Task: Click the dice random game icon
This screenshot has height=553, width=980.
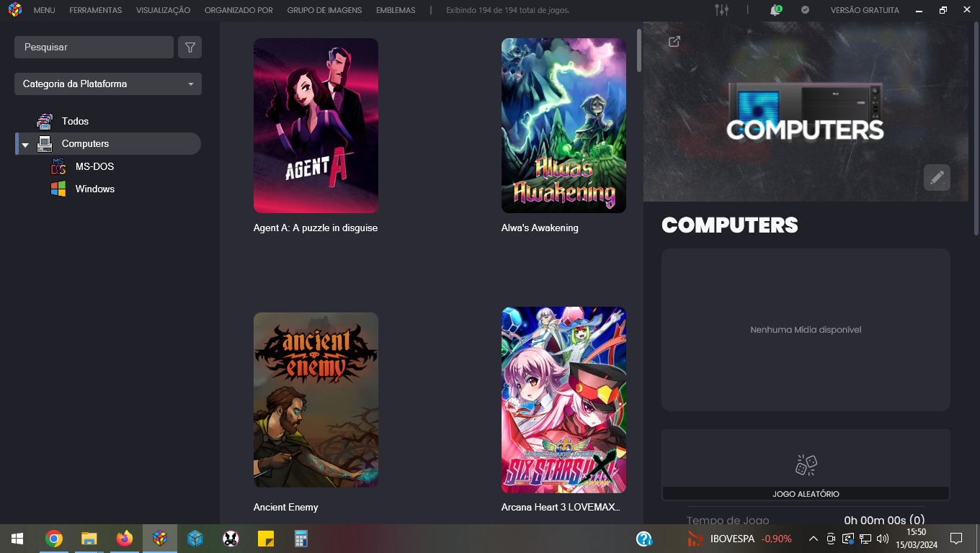Action: point(806,464)
